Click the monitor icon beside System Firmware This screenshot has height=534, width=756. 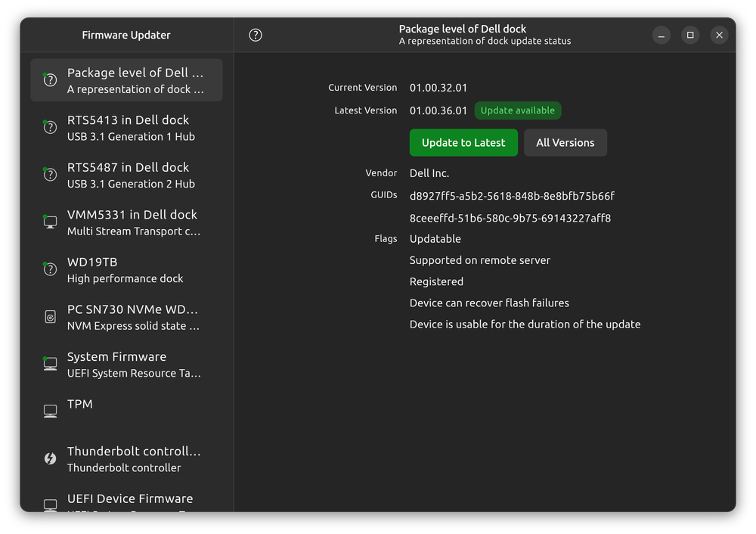[x=49, y=364]
